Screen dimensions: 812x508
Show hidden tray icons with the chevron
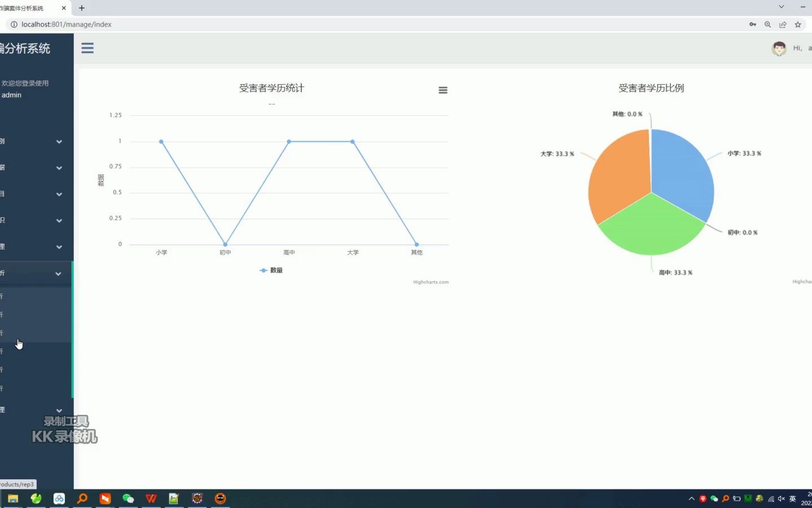coord(691,499)
